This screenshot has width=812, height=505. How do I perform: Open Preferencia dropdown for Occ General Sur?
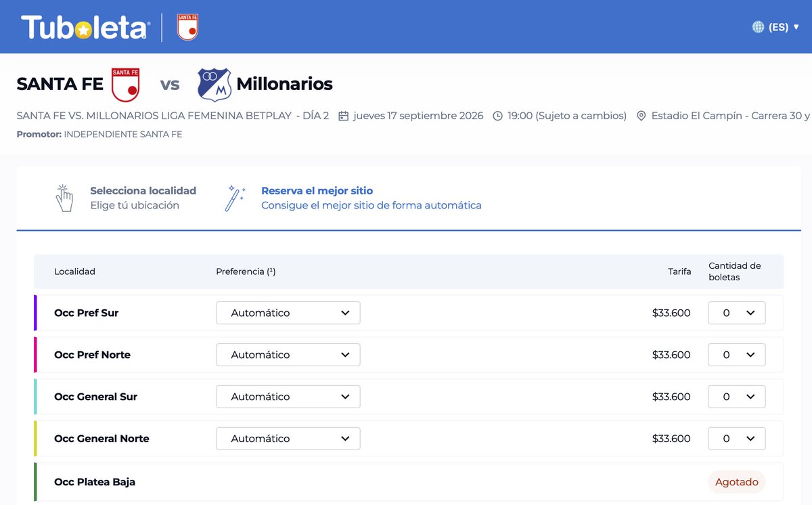[x=288, y=397]
